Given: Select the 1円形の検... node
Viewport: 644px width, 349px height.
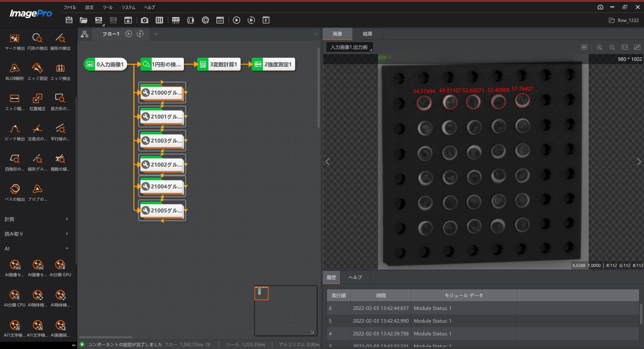Looking at the screenshot, I should (x=162, y=64).
